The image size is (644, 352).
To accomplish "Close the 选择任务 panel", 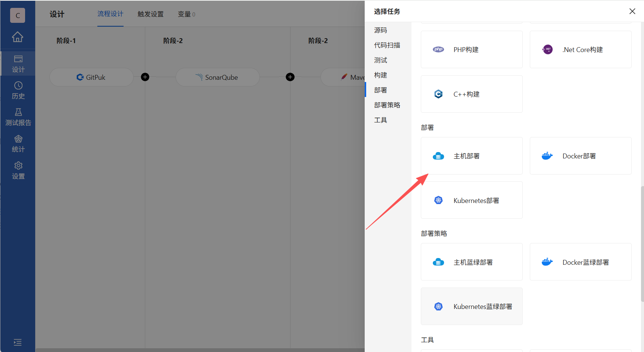I will (x=632, y=11).
